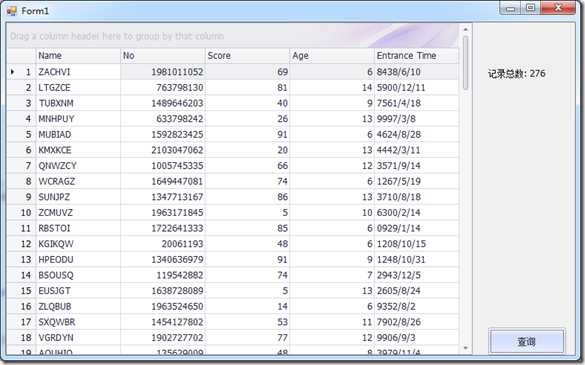585x365 pixels.
Task: Click the No cell 1981011052
Action: pyautogui.click(x=163, y=72)
